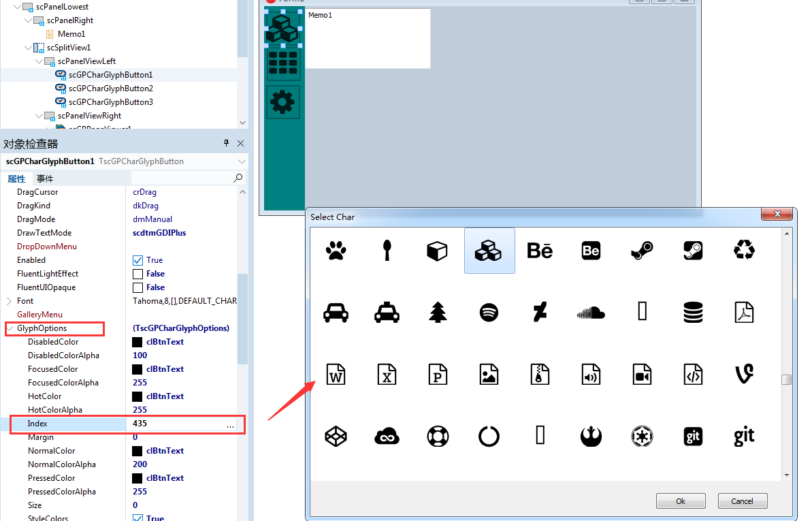The width and height of the screenshot is (812, 521).
Task: Toggle the Enabled property checkbox
Action: tap(137, 260)
